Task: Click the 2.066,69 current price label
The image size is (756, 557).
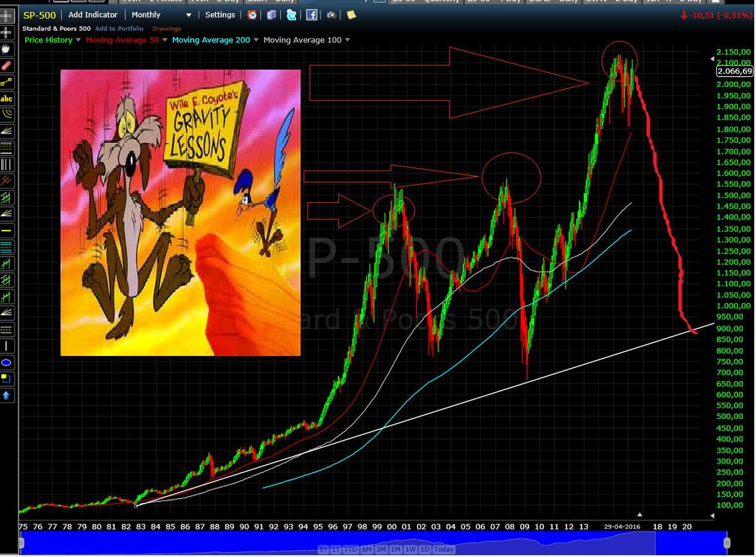Action: click(735, 72)
